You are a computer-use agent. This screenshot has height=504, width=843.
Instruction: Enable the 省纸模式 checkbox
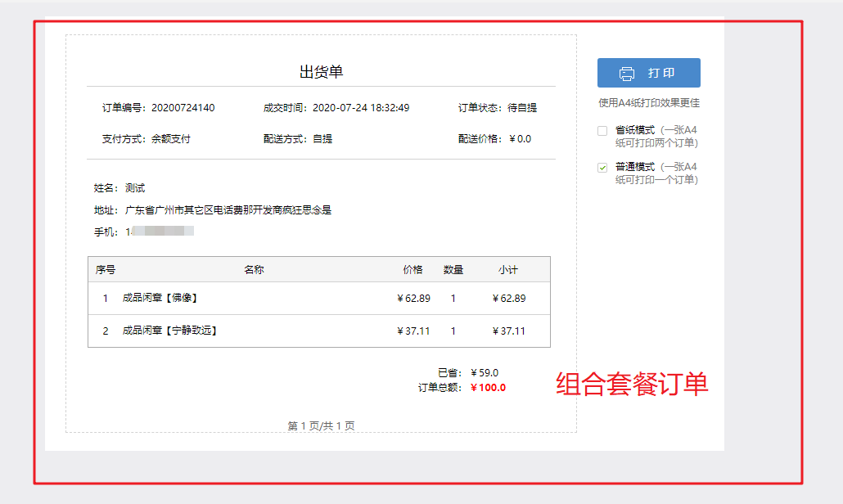point(602,130)
